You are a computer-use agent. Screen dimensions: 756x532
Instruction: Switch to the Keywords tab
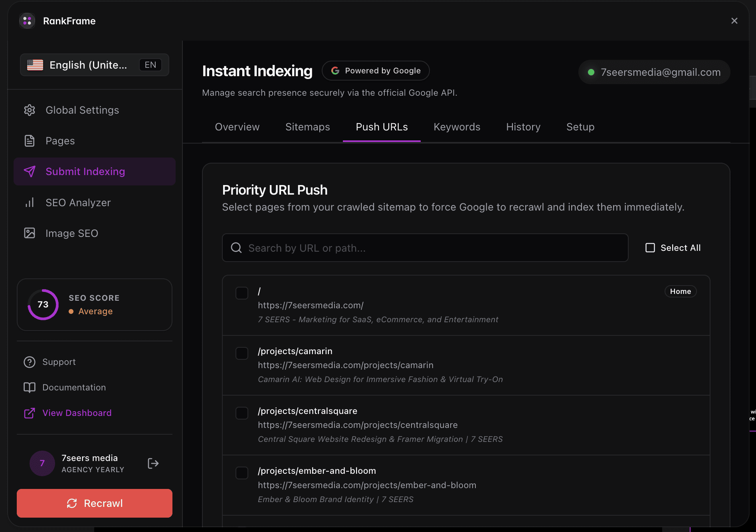[x=457, y=127]
